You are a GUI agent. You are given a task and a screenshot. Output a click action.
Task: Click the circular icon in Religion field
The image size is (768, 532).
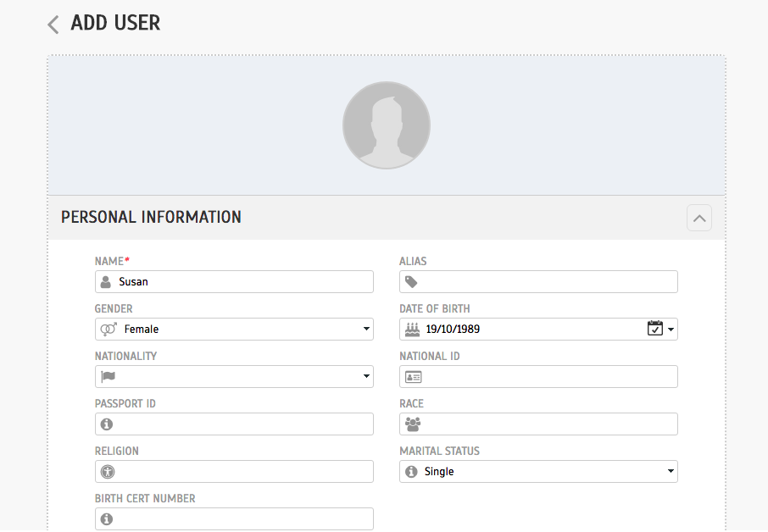click(x=108, y=471)
